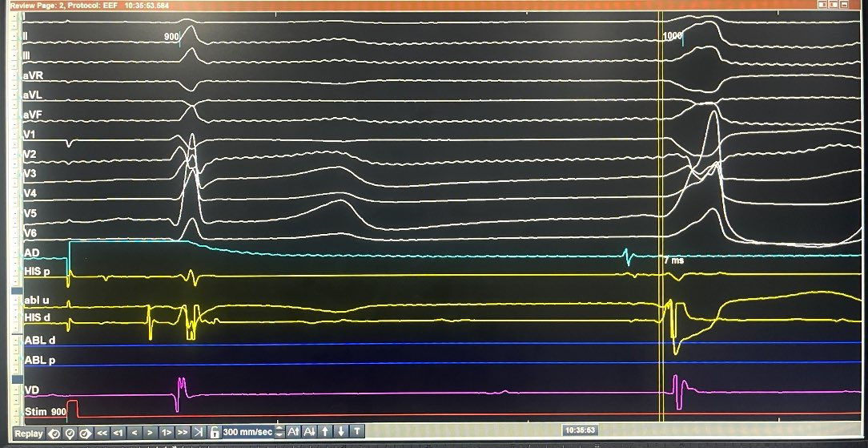Click the T toolbar button
868x448 pixels.
click(x=357, y=433)
